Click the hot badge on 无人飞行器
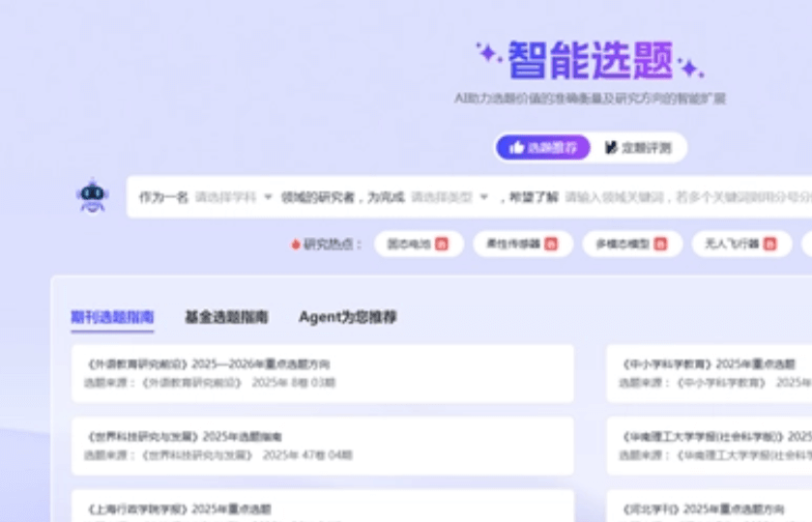Image resolution: width=812 pixels, height=522 pixels. tap(770, 244)
